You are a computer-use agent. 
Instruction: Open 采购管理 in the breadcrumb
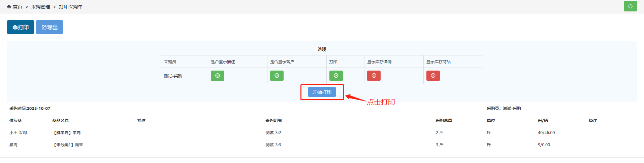(x=41, y=7)
